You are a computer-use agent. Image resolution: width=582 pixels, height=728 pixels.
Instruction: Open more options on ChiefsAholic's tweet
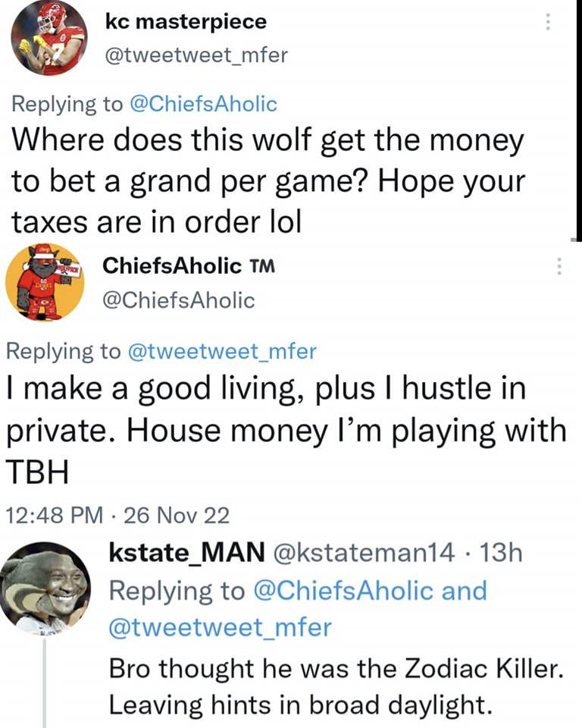pyautogui.click(x=559, y=266)
